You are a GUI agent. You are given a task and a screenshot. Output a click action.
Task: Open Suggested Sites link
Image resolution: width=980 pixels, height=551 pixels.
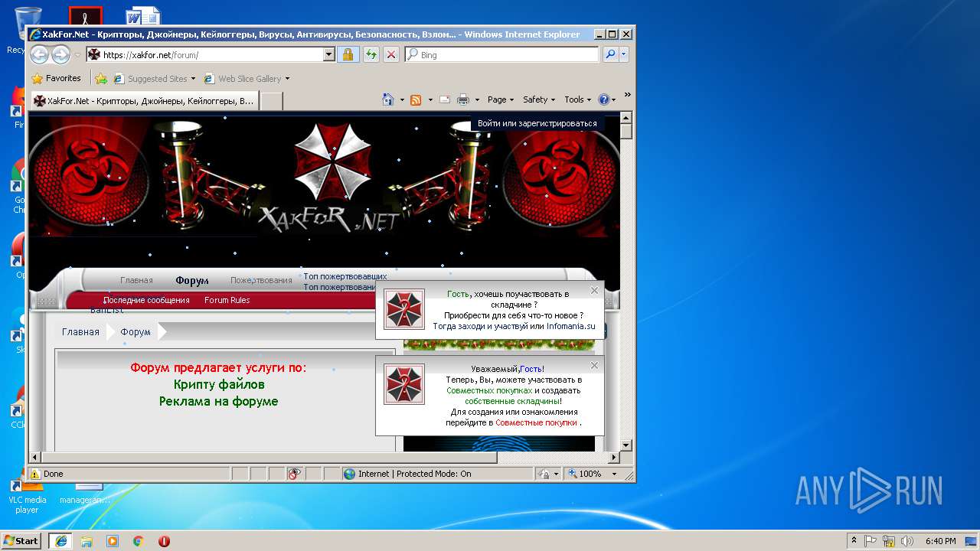tap(153, 78)
